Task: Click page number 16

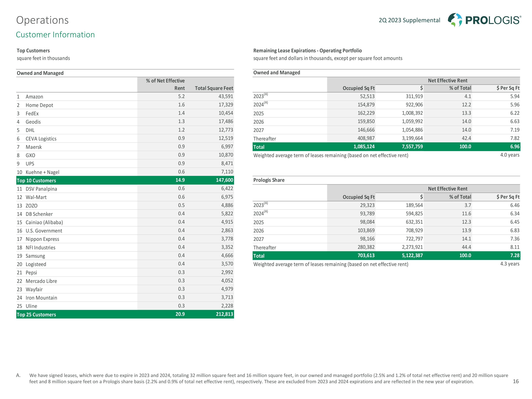Action: (516, 381)
